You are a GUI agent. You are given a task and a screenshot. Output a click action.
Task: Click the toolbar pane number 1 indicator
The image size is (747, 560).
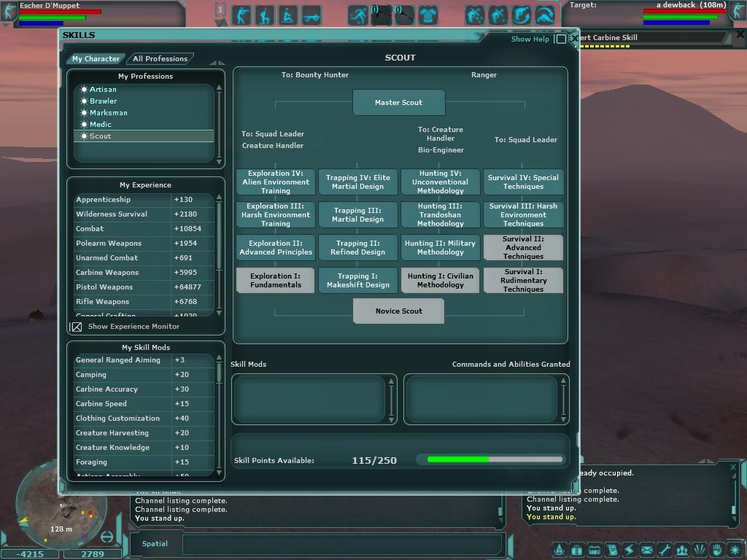pos(220,9)
